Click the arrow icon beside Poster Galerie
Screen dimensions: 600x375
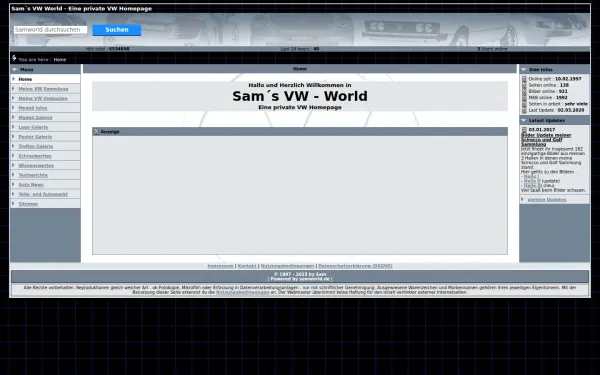click(x=13, y=136)
